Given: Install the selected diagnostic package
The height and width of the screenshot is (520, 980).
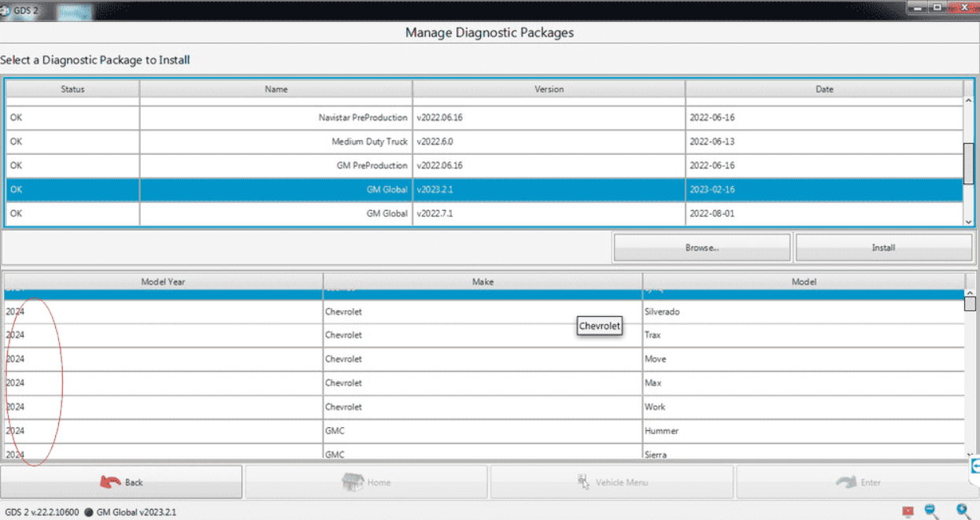Looking at the screenshot, I should [883, 248].
